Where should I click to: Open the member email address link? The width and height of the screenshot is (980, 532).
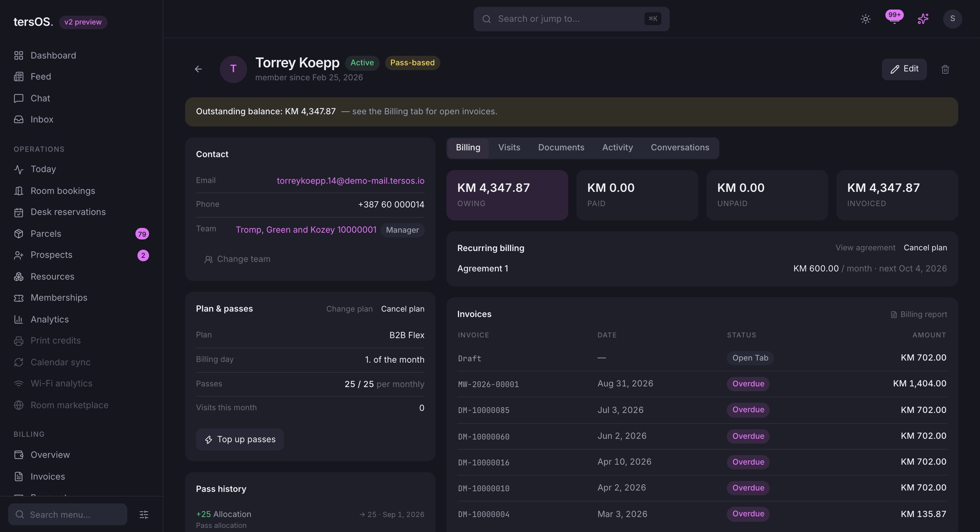coord(350,181)
